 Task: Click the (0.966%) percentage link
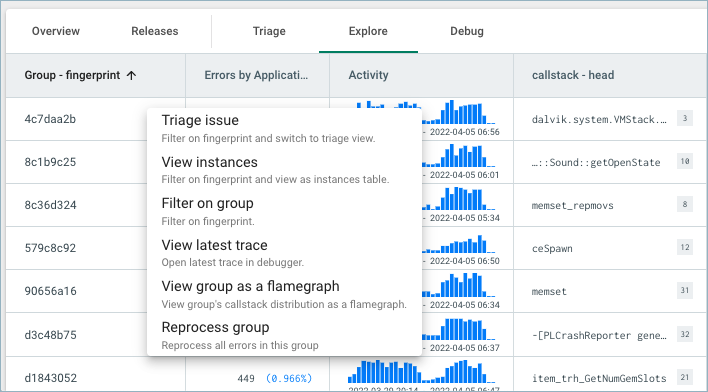(289, 378)
